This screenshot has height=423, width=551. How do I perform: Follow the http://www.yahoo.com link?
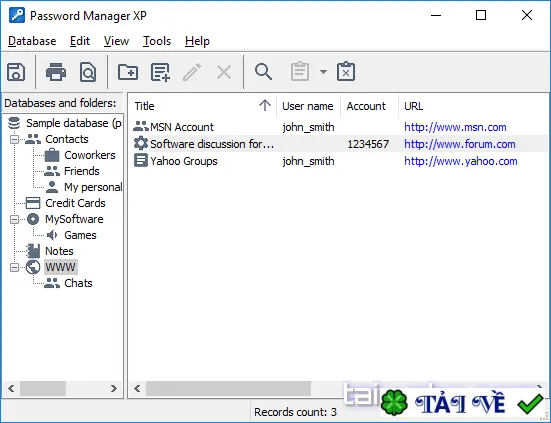[x=461, y=161]
